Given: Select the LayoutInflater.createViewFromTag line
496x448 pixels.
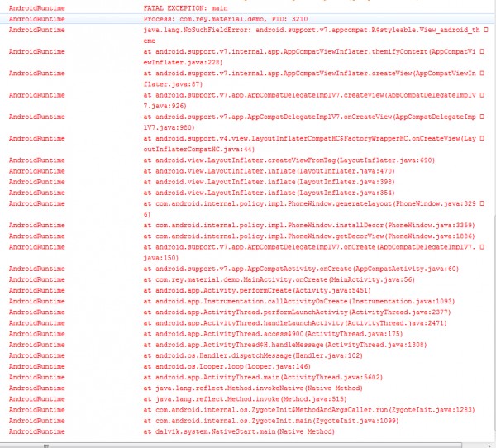Looking at the screenshot, I should [289, 160].
